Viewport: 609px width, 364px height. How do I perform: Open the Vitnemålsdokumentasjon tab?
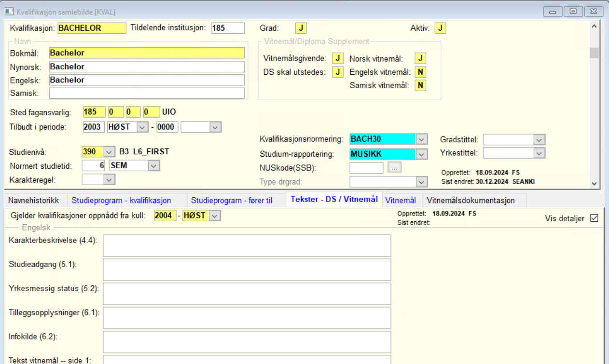(471, 201)
